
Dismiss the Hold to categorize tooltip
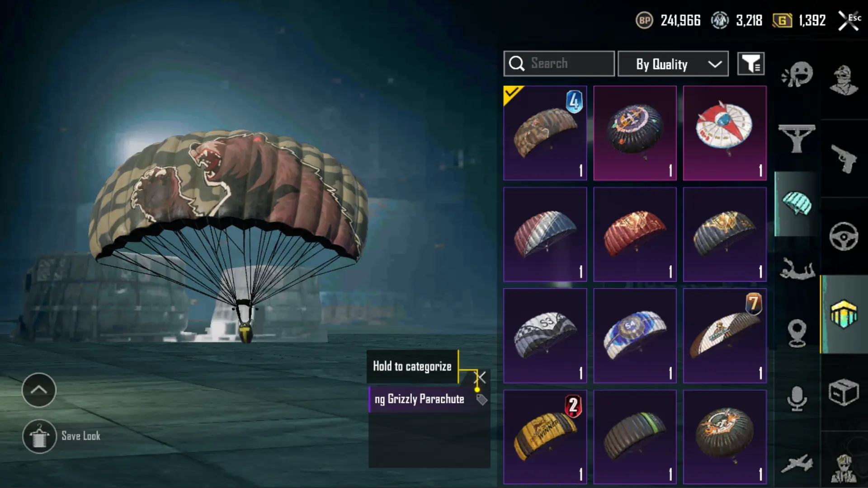pyautogui.click(x=481, y=377)
